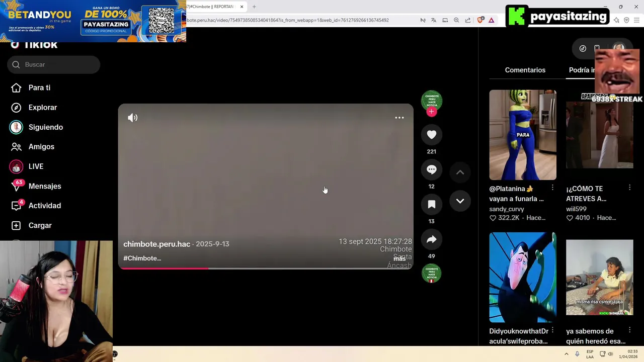644x362 pixels.
Task: Open options for ¿CÓMO TE ATREVES video
Action: click(x=629, y=188)
